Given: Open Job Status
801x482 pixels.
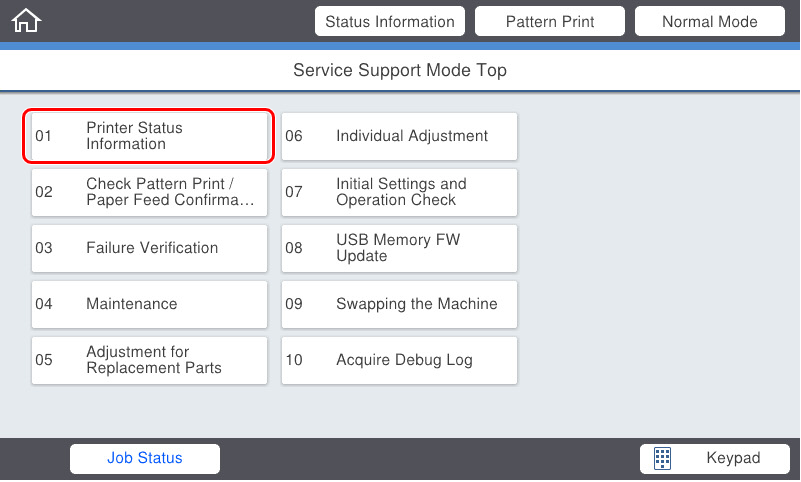Looking at the screenshot, I should (145, 458).
